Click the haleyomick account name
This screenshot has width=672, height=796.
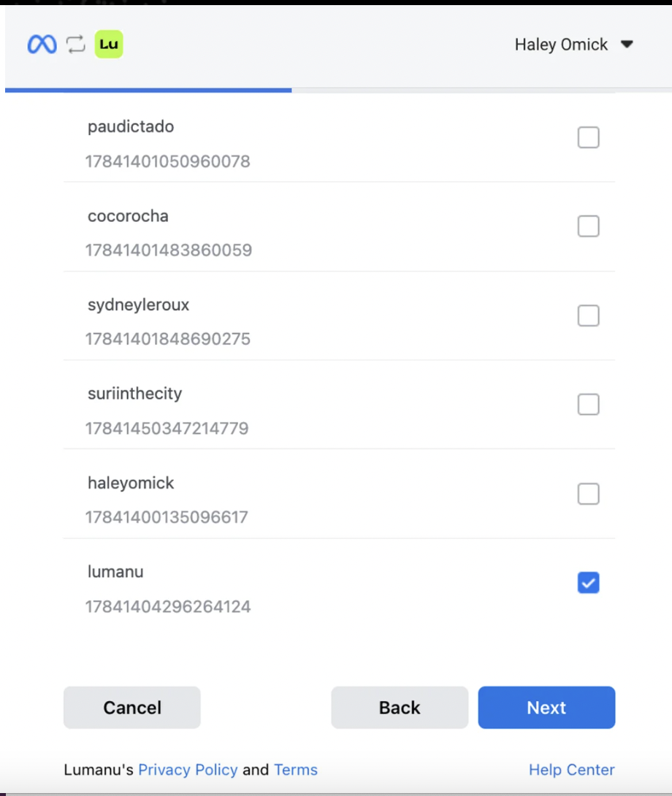[131, 483]
